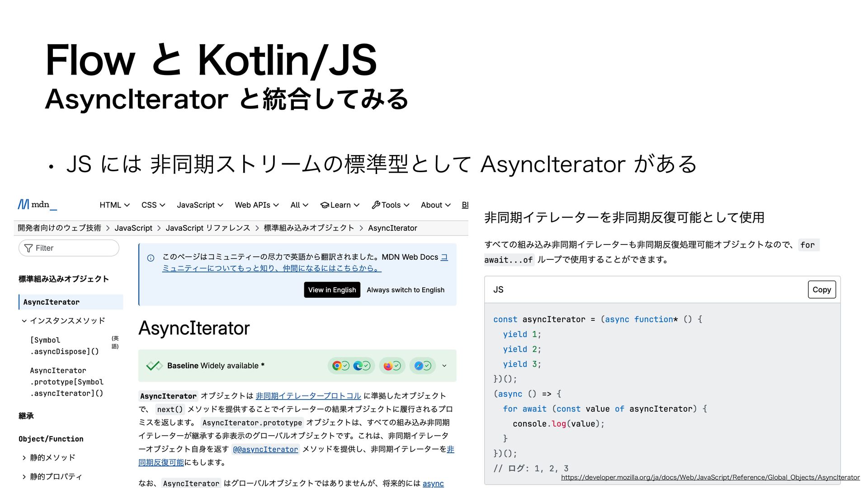Viewport: 868px width, 488px height.
Task: Click the 継承 sidebar heading
Action: pos(26,416)
